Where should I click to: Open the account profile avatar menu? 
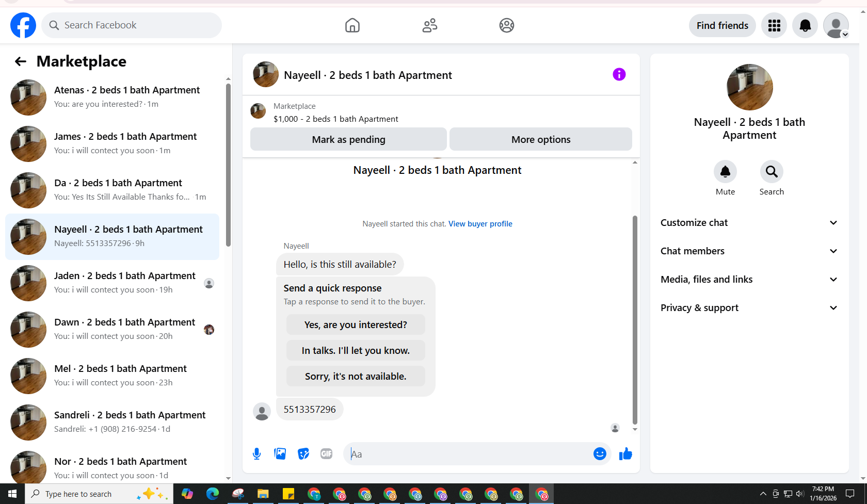click(836, 25)
